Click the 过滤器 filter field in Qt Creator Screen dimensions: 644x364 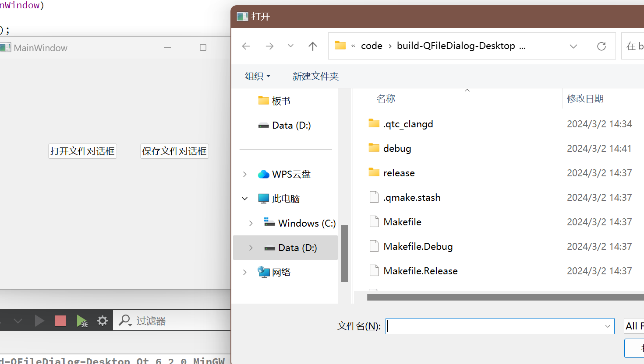[x=172, y=321]
